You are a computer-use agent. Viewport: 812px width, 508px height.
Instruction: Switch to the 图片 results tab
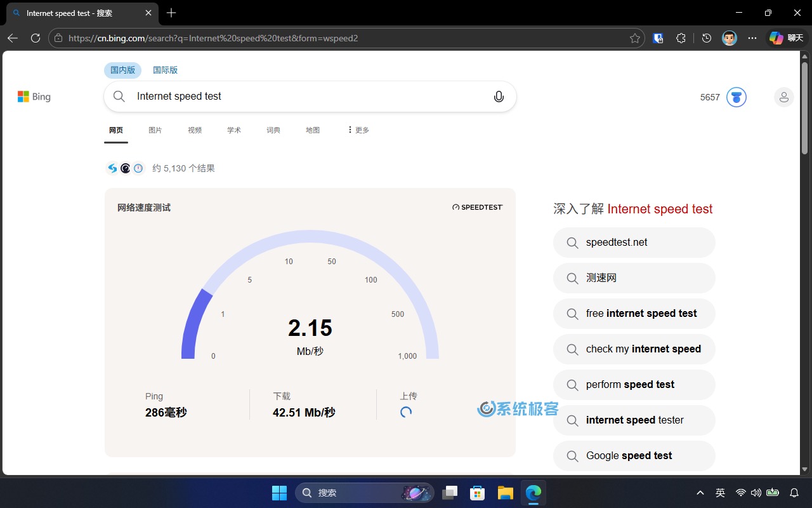155,130
